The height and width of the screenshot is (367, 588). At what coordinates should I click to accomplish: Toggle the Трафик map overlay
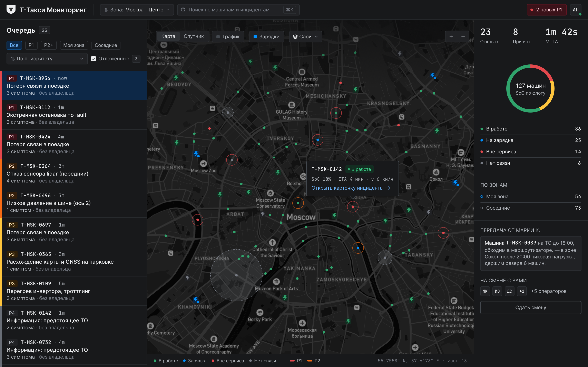(x=228, y=37)
